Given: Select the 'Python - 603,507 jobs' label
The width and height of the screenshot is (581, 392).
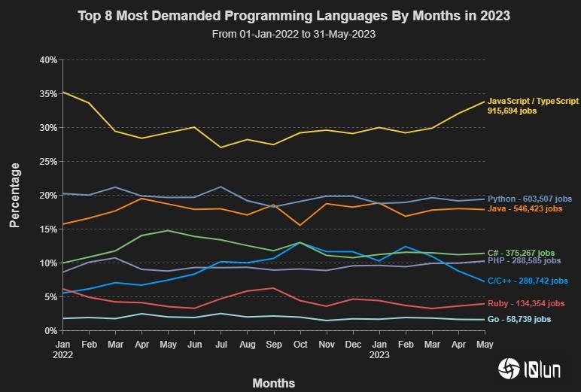Looking at the screenshot, I should (530, 199).
